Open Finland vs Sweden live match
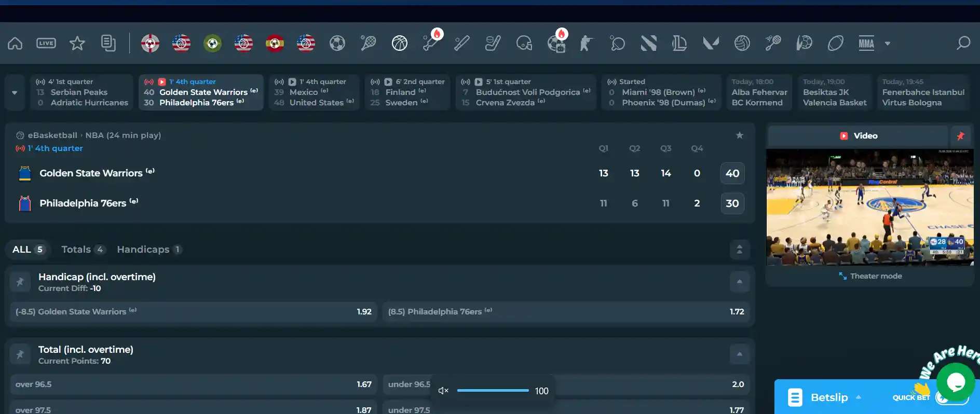This screenshot has height=414, width=980. click(x=407, y=92)
